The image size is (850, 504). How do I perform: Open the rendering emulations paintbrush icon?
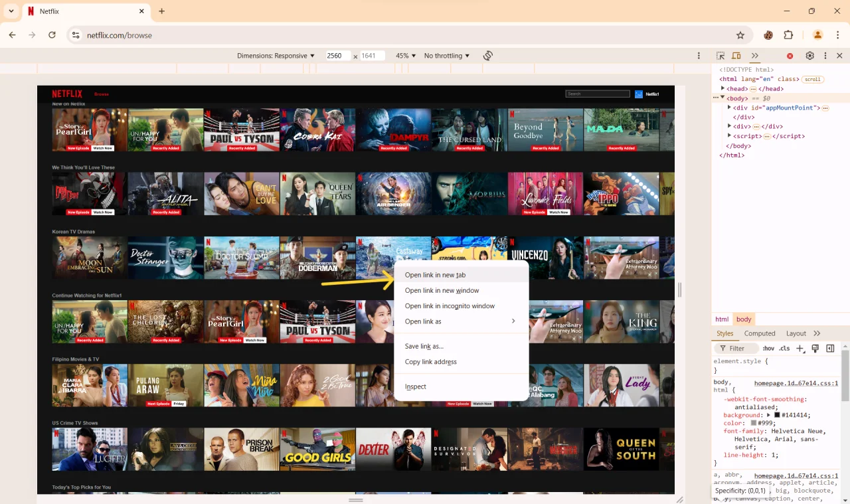[x=815, y=348]
